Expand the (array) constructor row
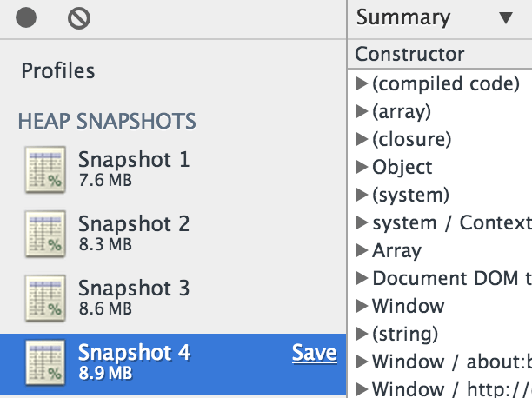This screenshot has width=532, height=398. [362, 111]
